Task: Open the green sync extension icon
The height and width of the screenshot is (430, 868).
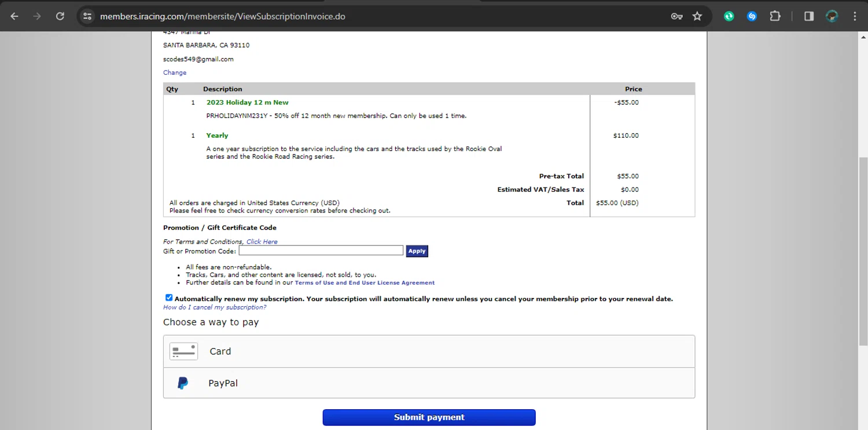Action: [729, 16]
